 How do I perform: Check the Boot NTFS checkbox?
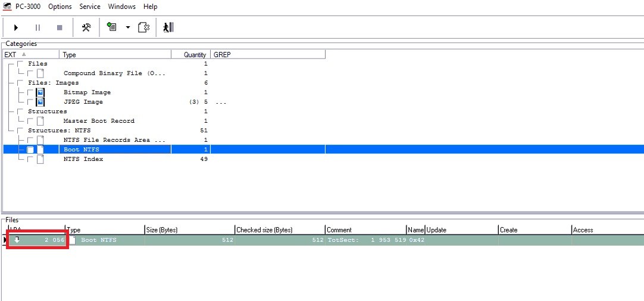(x=30, y=150)
